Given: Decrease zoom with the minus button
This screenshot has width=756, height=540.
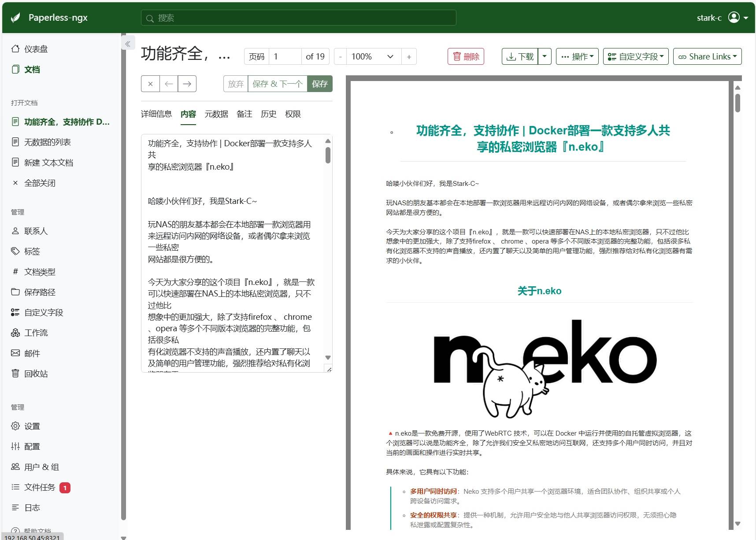Looking at the screenshot, I should tap(340, 56).
